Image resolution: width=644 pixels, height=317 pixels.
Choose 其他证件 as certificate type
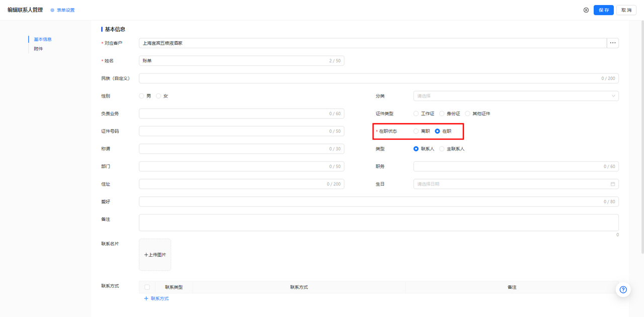tap(467, 114)
